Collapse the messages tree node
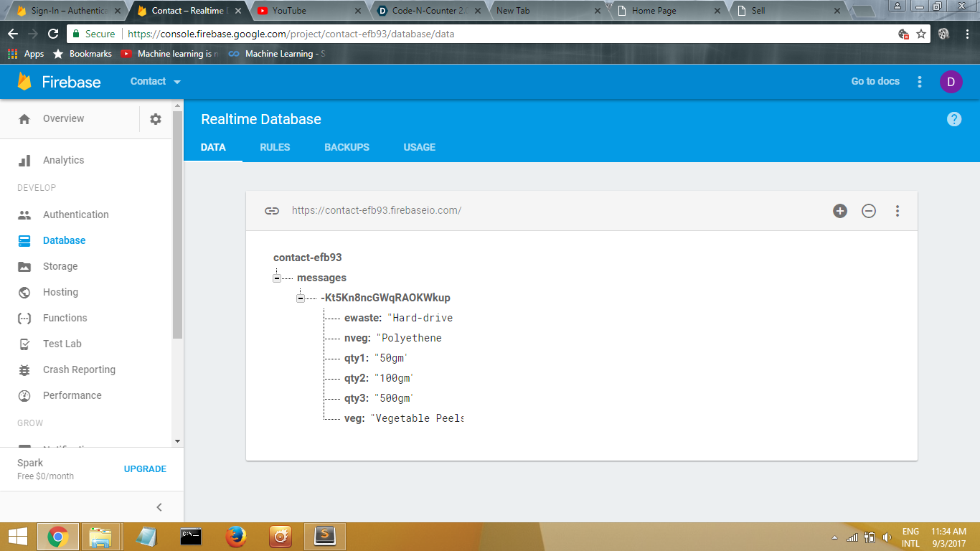The image size is (980, 551). 277,278
